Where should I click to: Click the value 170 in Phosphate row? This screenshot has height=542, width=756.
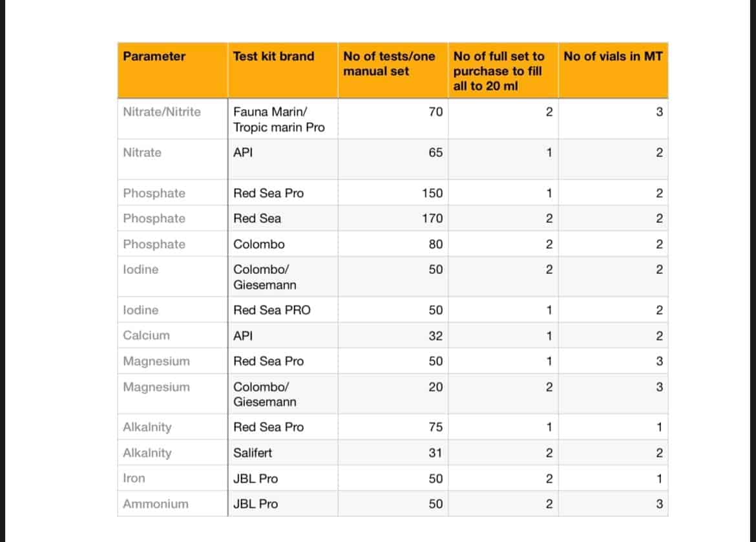(x=432, y=218)
